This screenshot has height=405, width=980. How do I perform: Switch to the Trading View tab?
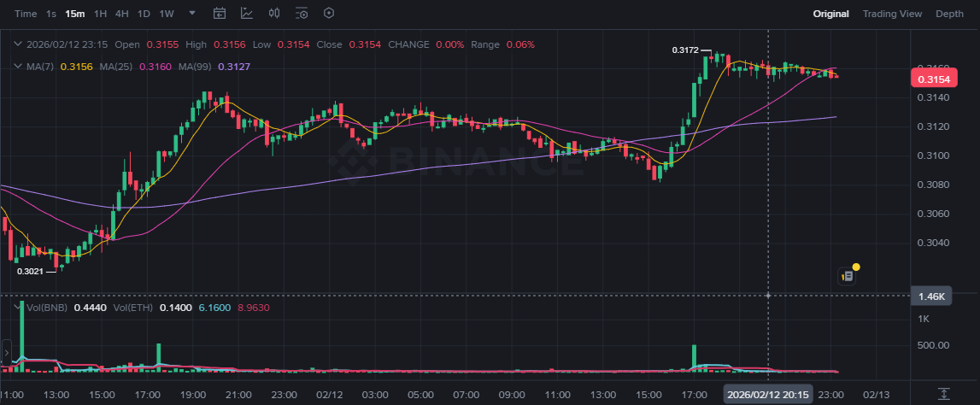tap(892, 14)
